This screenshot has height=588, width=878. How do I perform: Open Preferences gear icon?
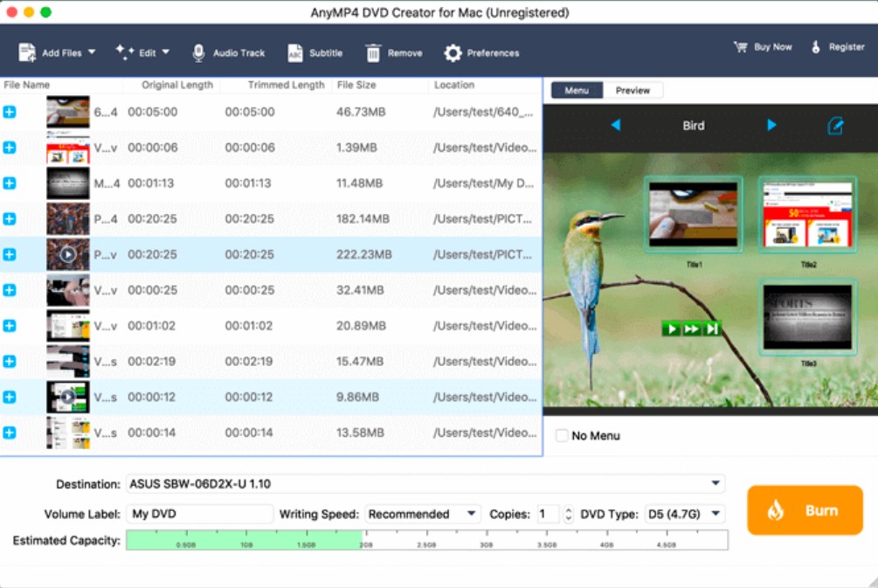(x=453, y=53)
